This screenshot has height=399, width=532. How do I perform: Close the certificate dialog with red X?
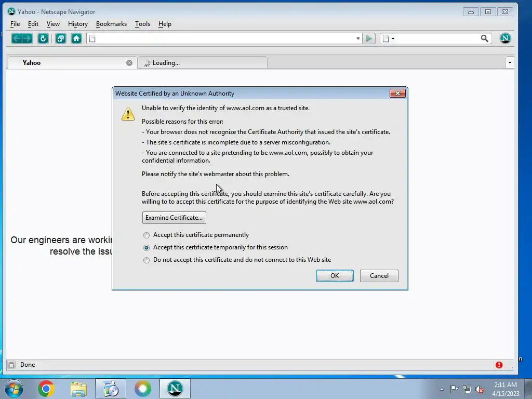397,93
